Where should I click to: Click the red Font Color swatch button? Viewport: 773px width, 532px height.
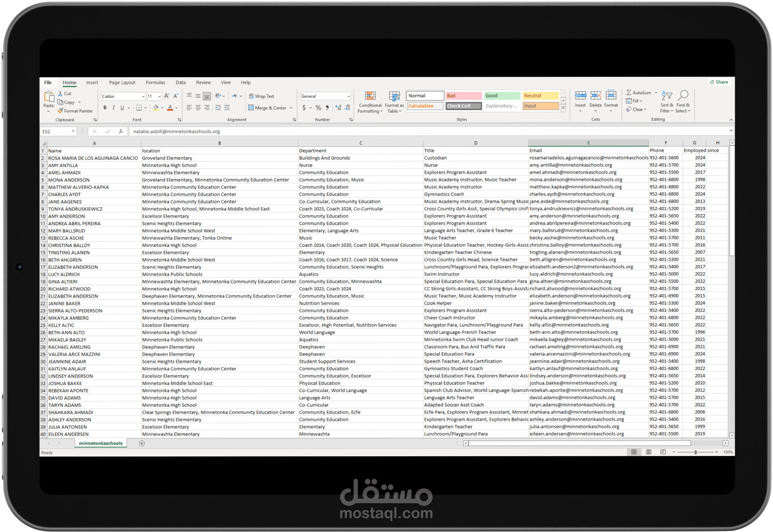[170, 108]
